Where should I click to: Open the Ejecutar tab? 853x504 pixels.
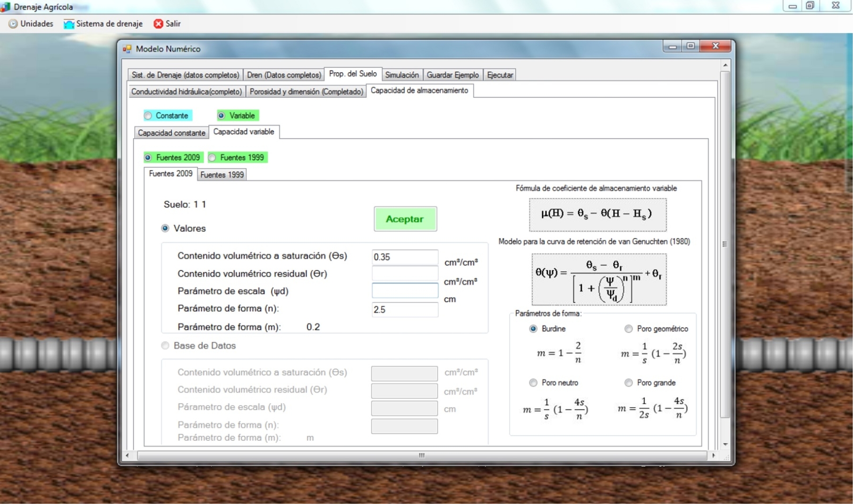500,75
